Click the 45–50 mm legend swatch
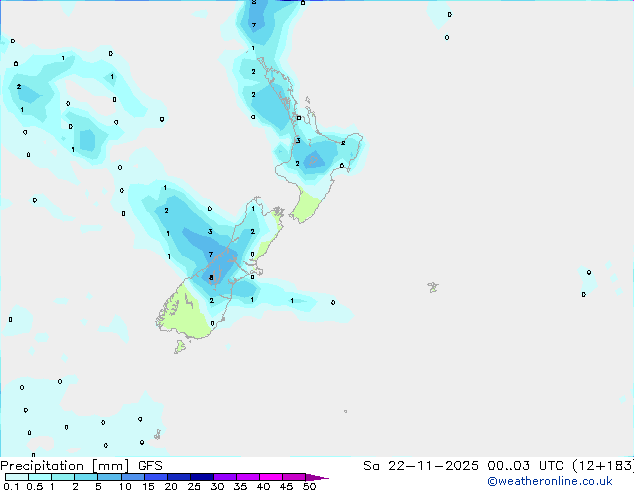This screenshot has width=634, height=490. pos(294,477)
